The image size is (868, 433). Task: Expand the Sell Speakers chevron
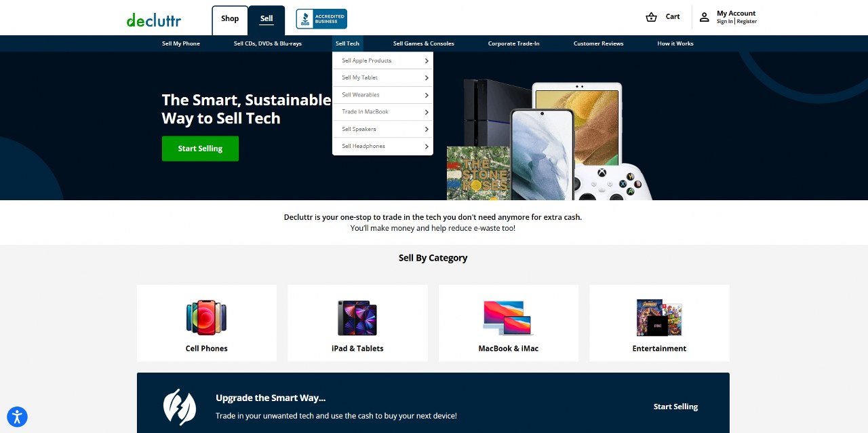pyautogui.click(x=427, y=129)
